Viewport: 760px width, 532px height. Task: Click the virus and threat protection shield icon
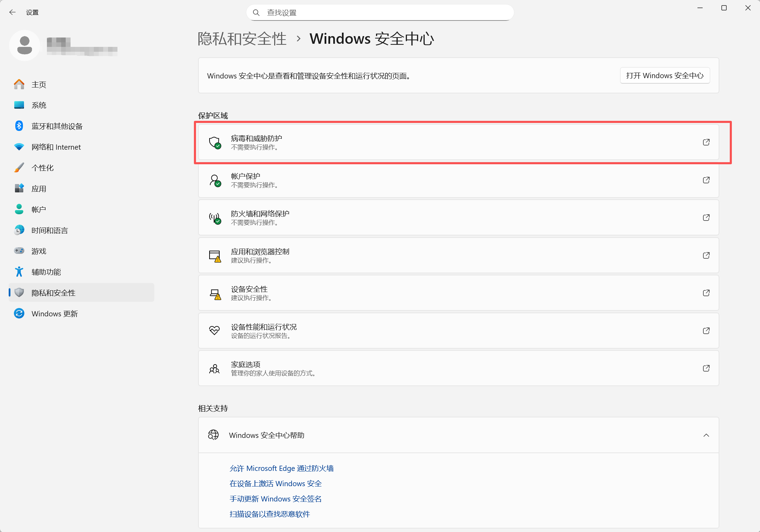[x=215, y=143]
